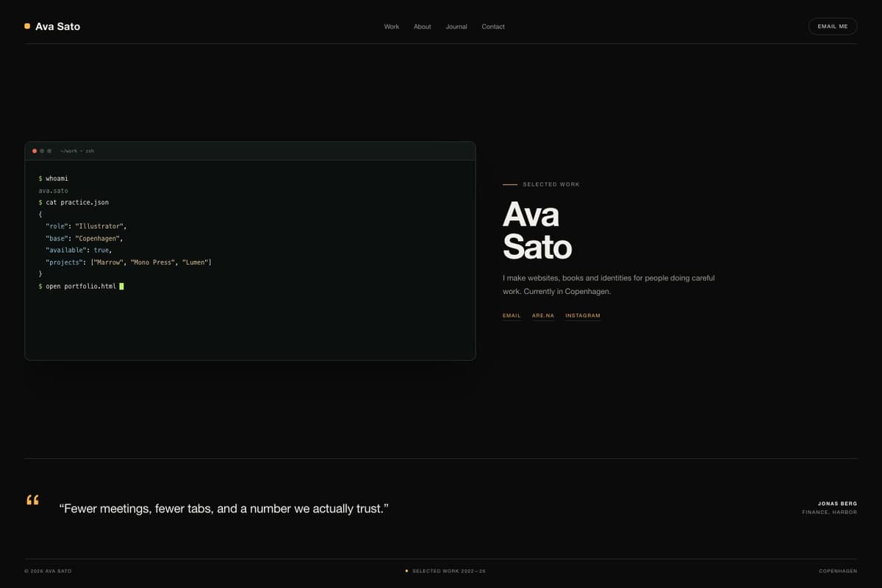Click the SELECTED WORK eyebrow label

point(551,184)
